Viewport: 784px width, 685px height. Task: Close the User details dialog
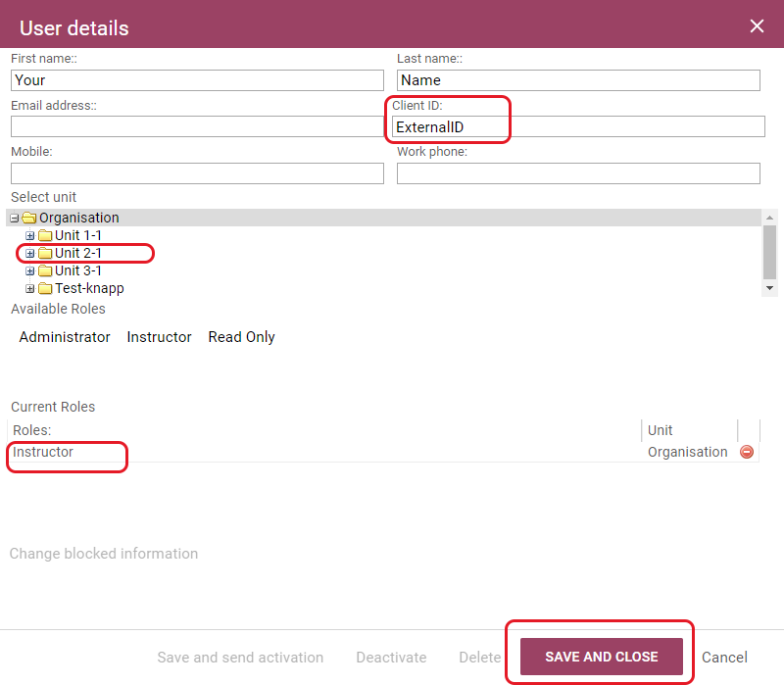point(757,26)
